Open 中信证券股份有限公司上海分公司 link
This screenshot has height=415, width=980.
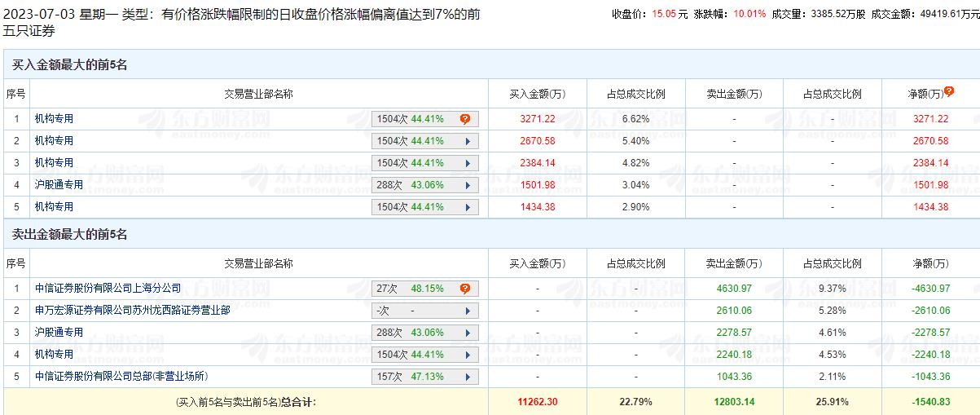point(108,289)
